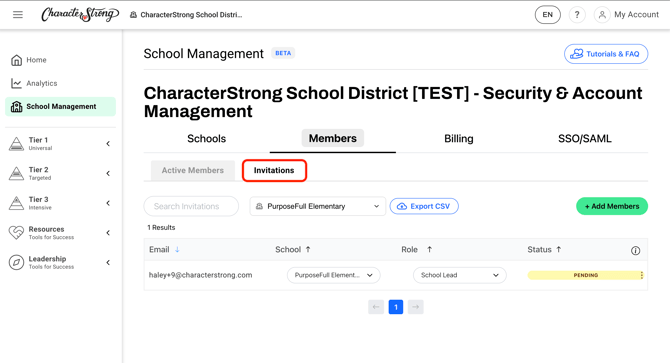Open the help question mark icon

point(577,15)
